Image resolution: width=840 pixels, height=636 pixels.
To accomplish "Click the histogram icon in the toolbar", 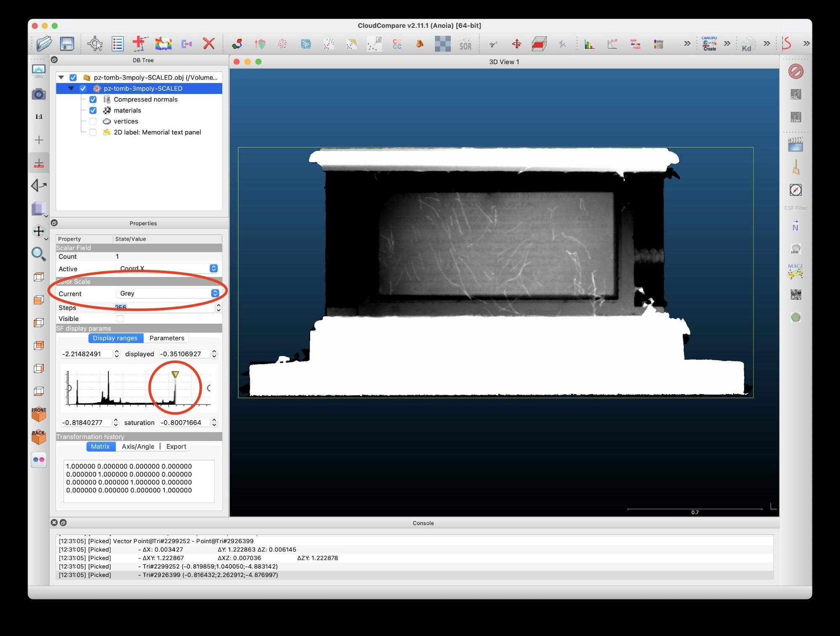I will click(589, 44).
